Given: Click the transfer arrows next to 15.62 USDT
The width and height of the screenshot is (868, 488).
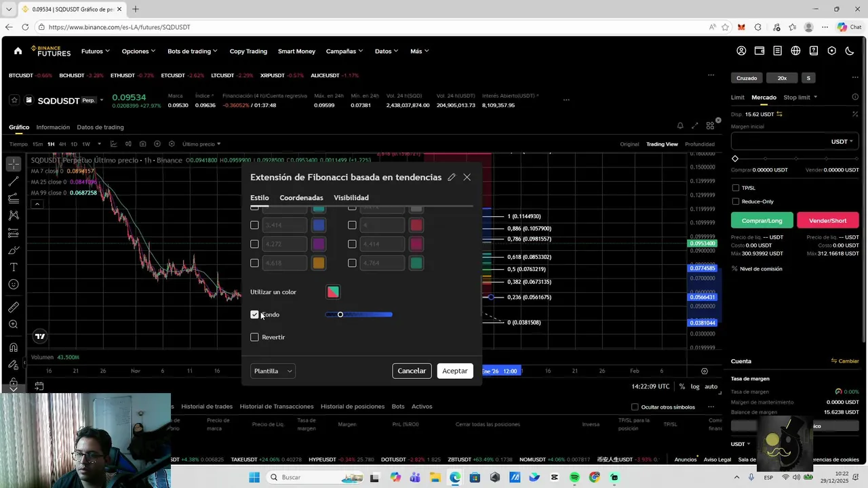Looking at the screenshot, I should click(780, 114).
